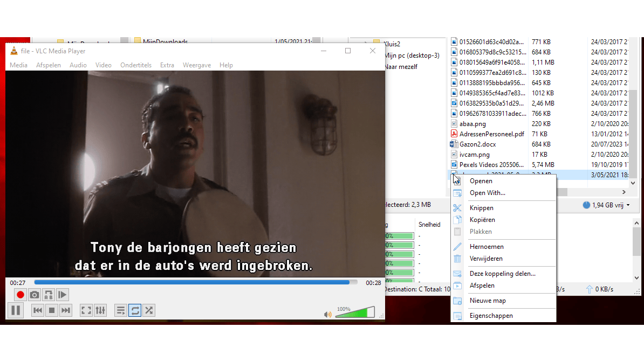This screenshot has width=644, height=362.
Task: Select Kopiëren from context menu
Action: click(x=504, y=220)
